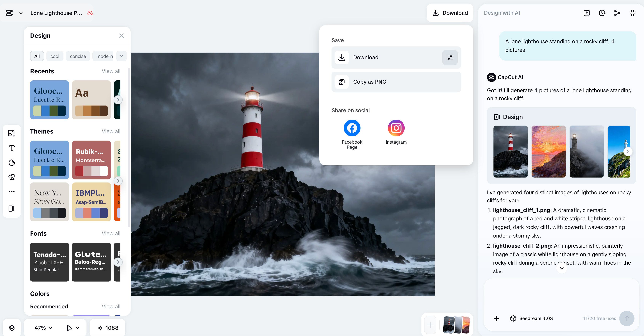Click Copy as PNG option
The width and height of the screenshot is (644, 336).
click(396, 82)
